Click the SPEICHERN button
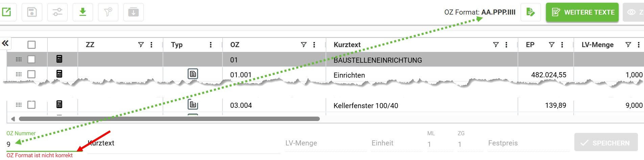The width and height of the screenshot is (644, 160). coord(606,143)
